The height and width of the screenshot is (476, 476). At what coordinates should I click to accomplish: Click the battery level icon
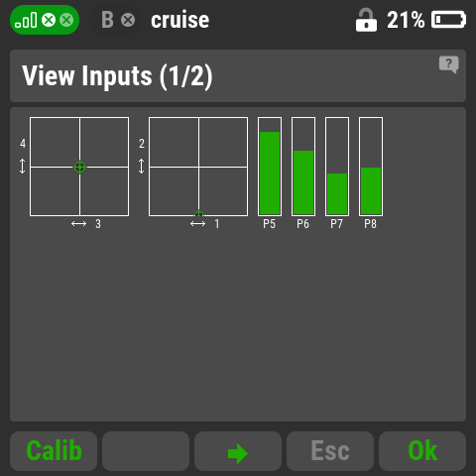click(x=448, y=20)
